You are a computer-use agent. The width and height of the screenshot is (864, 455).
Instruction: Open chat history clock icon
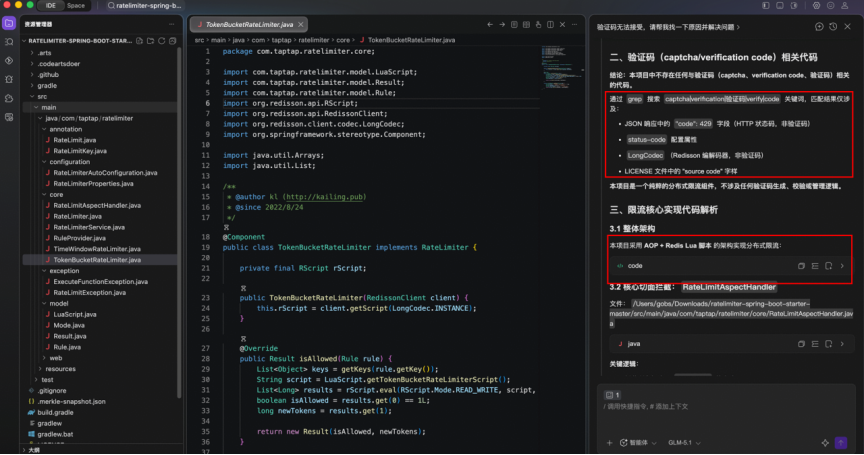point(833,26)
